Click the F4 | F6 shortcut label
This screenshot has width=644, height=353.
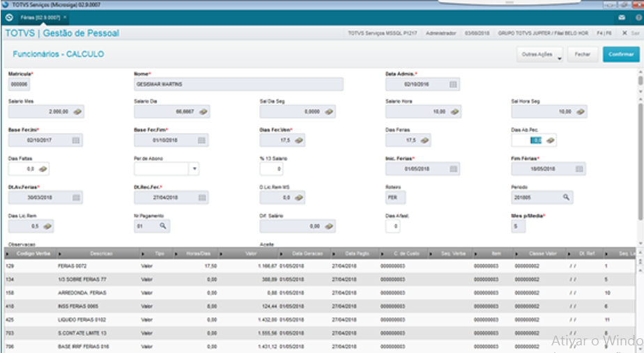coord(604,33)
